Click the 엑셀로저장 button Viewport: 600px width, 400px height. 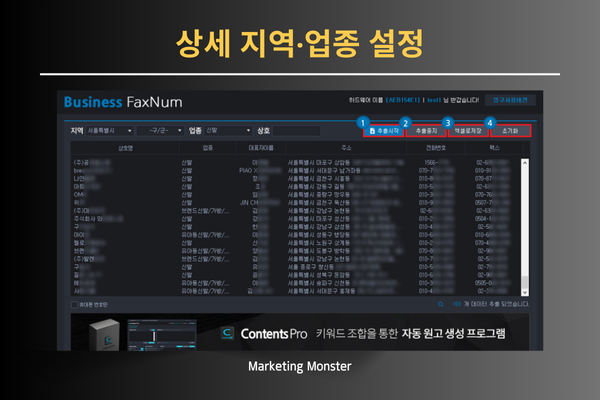pyautogui.click(x=468, y=131)
